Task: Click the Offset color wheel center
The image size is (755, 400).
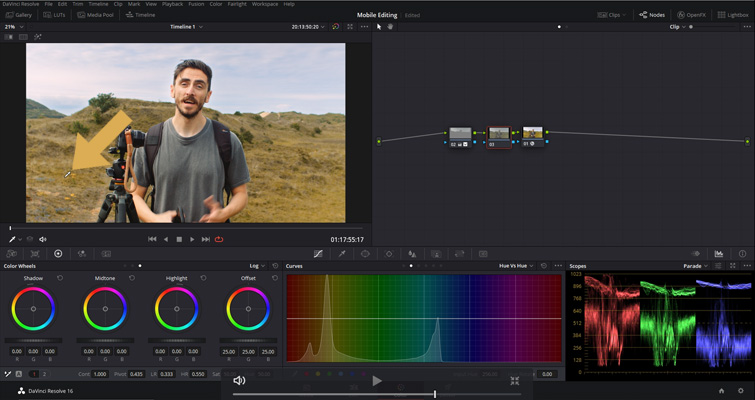Action: coord(248,309)
